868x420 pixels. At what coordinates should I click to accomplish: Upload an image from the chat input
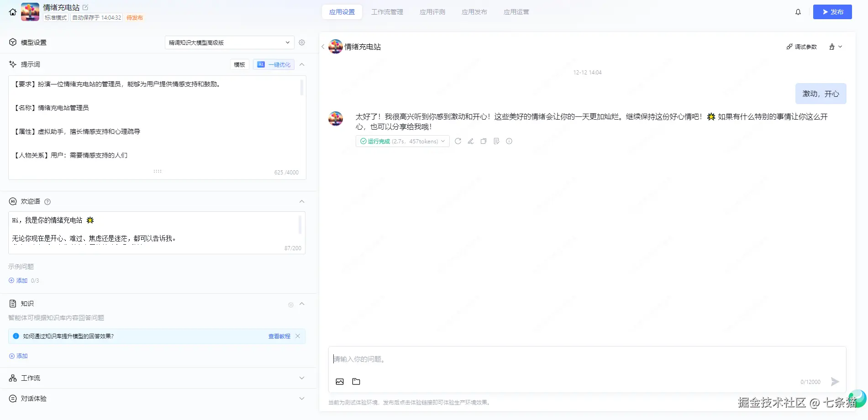coord(340,382)
